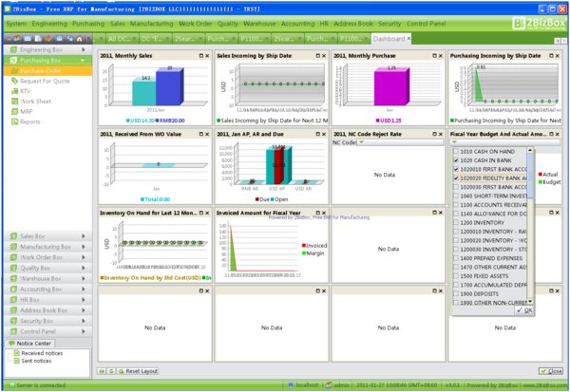Image resolution: width=570 pixels, height=392 pixels.
Task: Close Invoiced Amount for Fiscal Year widget
Action: click(324, 213)
